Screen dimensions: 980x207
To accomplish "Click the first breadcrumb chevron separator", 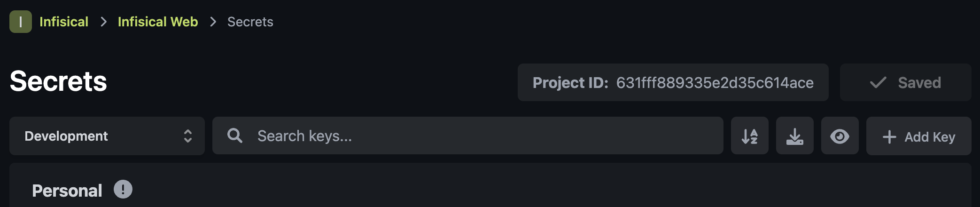I will pyautogui.click(x=103, y=22).
